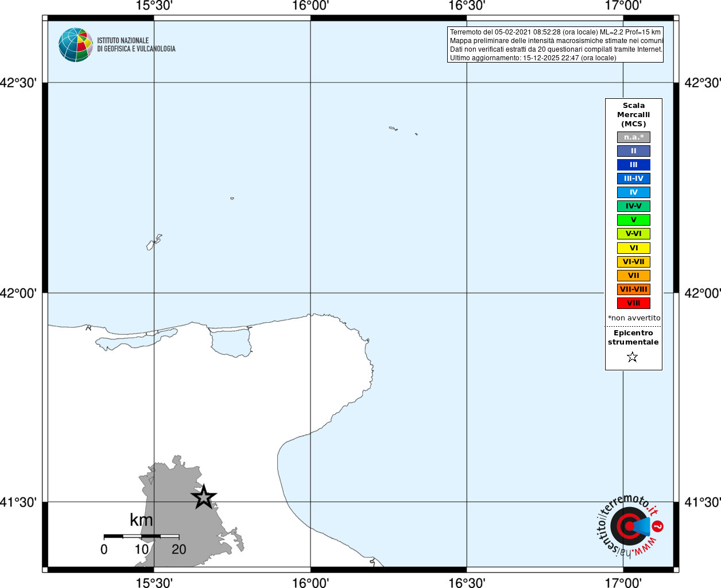Click the epicenter star on the map
Image resolution: width=721 pixels, height=588 pixels.
tap(204, 497)
